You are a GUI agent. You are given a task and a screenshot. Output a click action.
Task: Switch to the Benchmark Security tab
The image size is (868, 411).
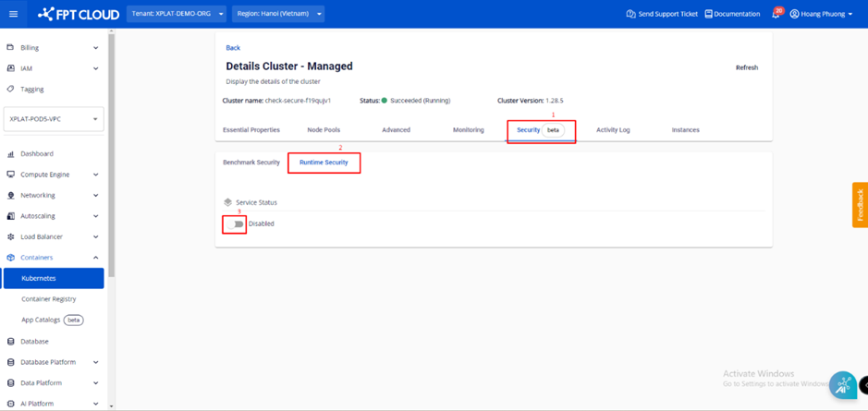click(251, 163)
